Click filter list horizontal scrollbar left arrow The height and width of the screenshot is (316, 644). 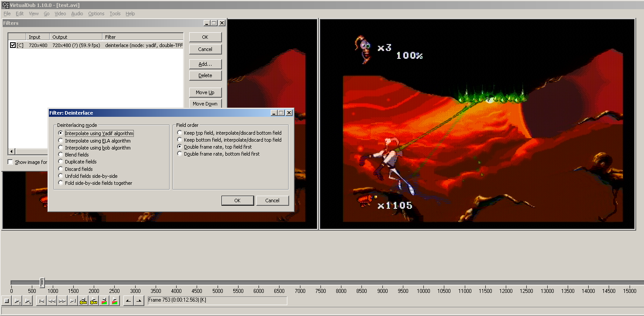11,151
